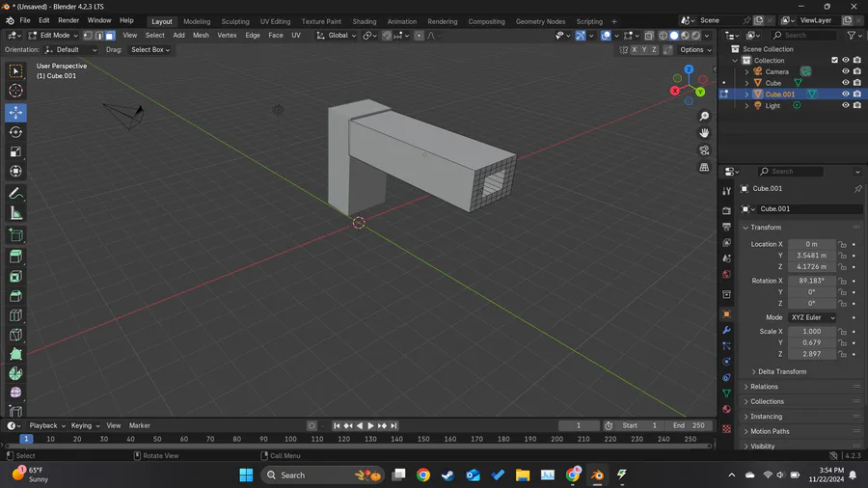Viewport: 868px width, 488px height.
Task: Select the Transform tool
Action: point(15,171)
